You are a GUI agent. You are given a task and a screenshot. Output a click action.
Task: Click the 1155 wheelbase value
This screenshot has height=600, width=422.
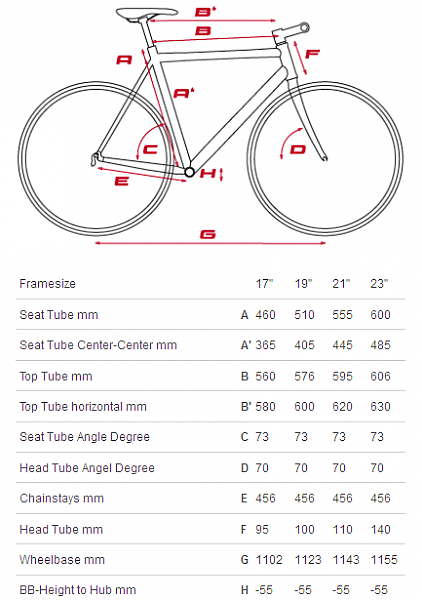click(384, 559)
